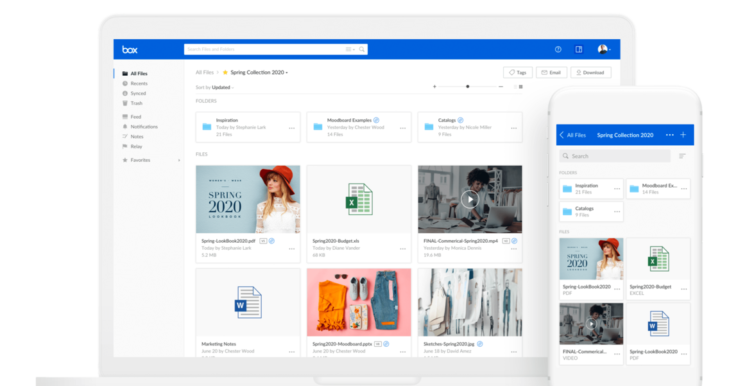738x386 pixels.
Task: Play the FINAL-Commerical-Spring2020.mp4 video on desktop
Action: [x=470, y=200]
